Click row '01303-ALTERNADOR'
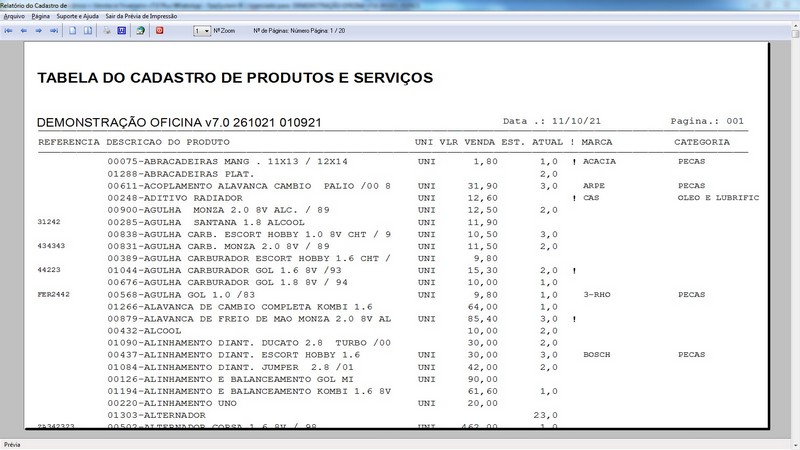This screenshot has height=450, width=800. [157, 415]
